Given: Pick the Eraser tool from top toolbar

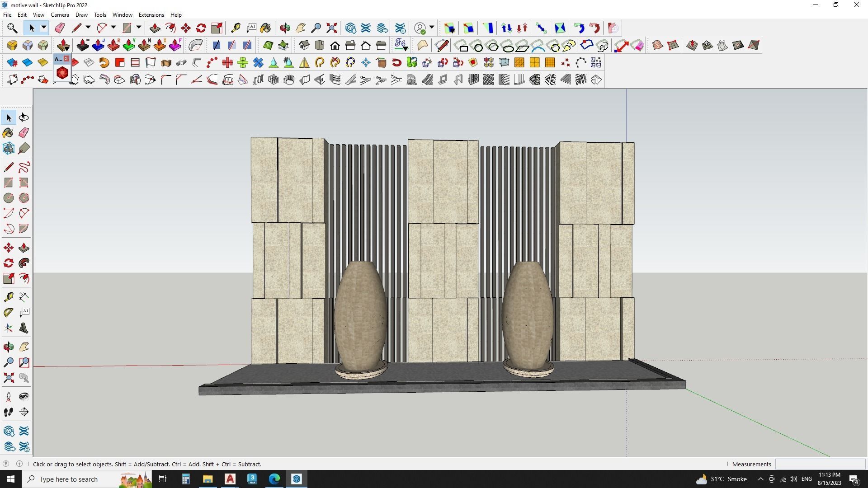Looking at the screenshot, I should tap(60, 28).
